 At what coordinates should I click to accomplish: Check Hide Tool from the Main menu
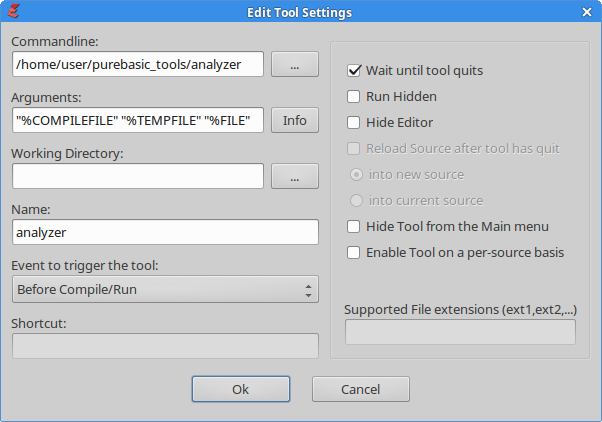pyautogui.click(x=354, y=227)
